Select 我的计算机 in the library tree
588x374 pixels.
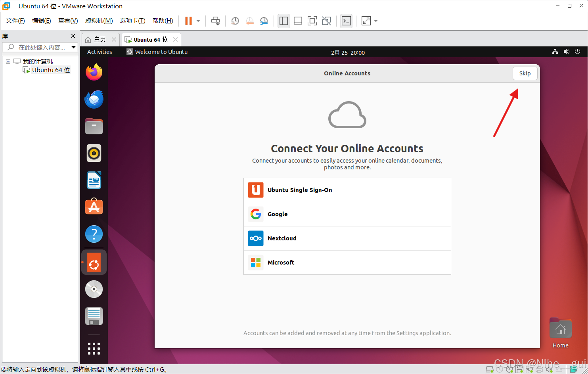(x=38, y=61)
